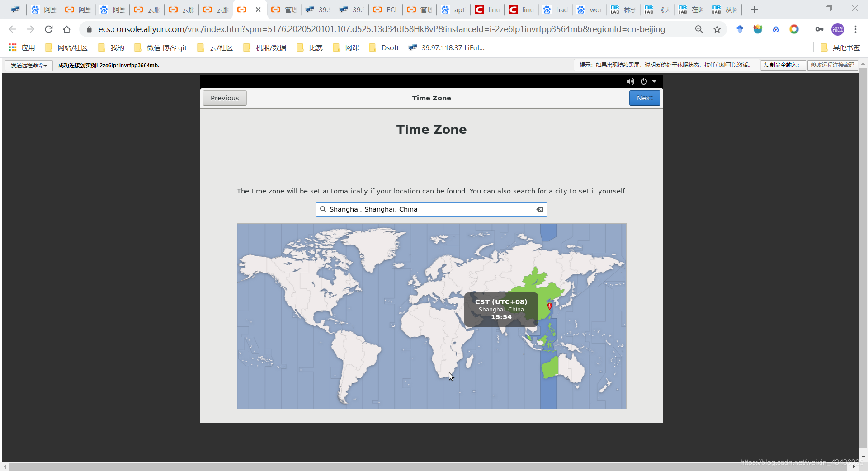Click the browser home icon
This screenshot has width=868, height=471.
pyautogui.click(x=66, y=29)
